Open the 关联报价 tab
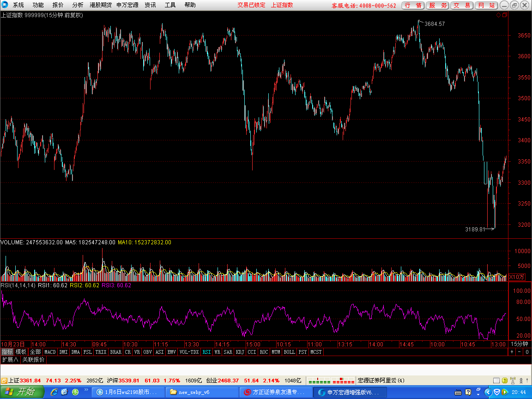This screenshot has width=532, height=399. (33, 360)
